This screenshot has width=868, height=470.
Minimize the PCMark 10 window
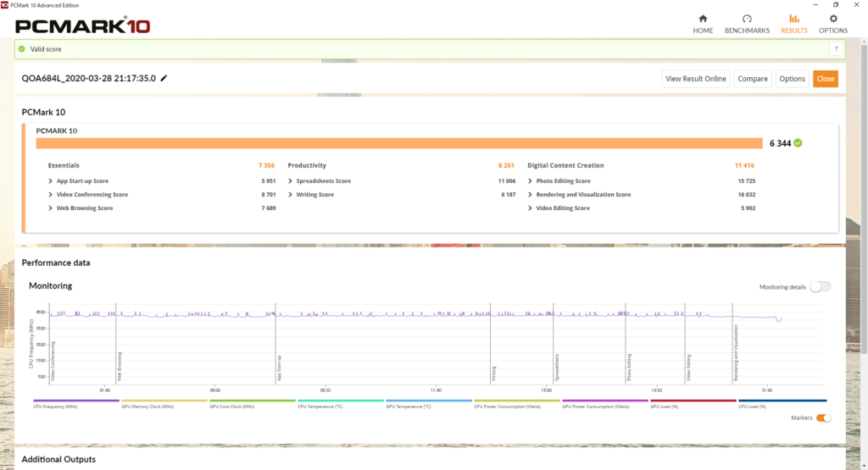tap(815, 5)
